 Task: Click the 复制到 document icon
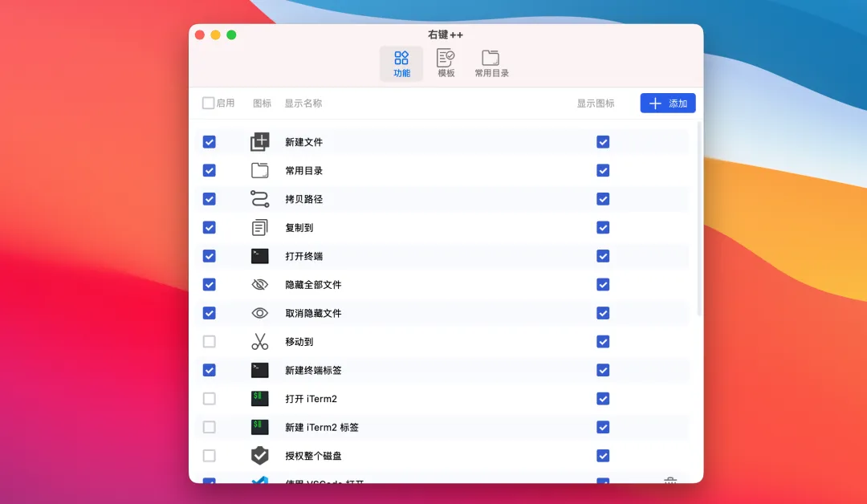click(x=260, y=228)
